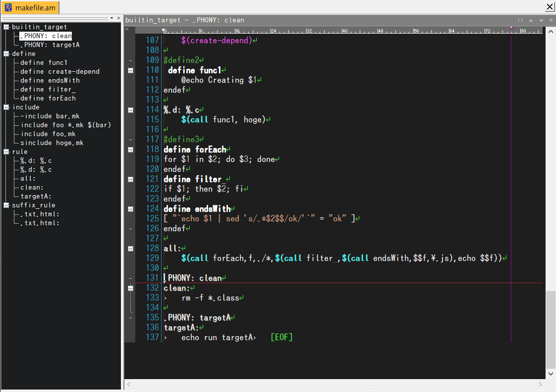
Task: Click '#define3' comment on line 117
Action: coord(181,139)
